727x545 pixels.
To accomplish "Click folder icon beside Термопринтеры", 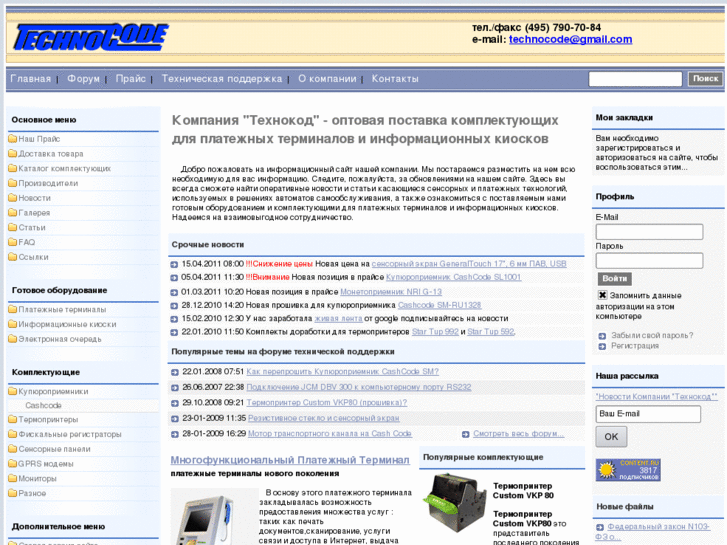I will (13, 419).
